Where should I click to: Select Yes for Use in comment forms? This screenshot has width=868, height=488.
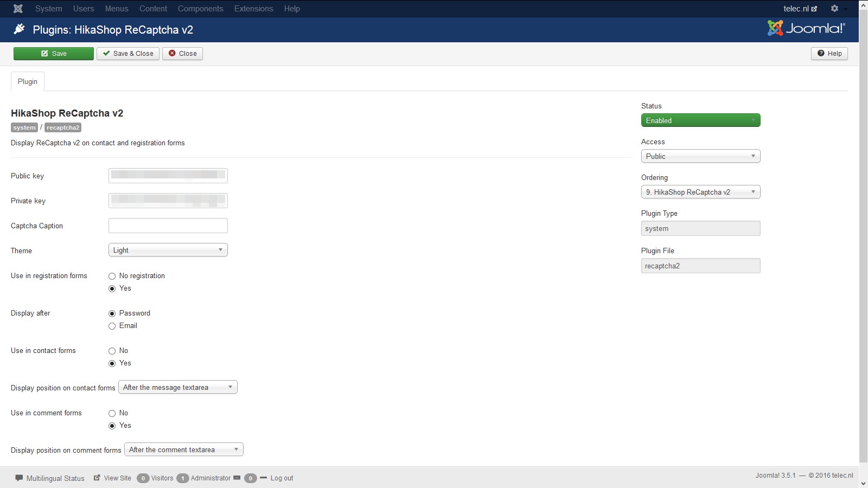(x=112, y=426)
